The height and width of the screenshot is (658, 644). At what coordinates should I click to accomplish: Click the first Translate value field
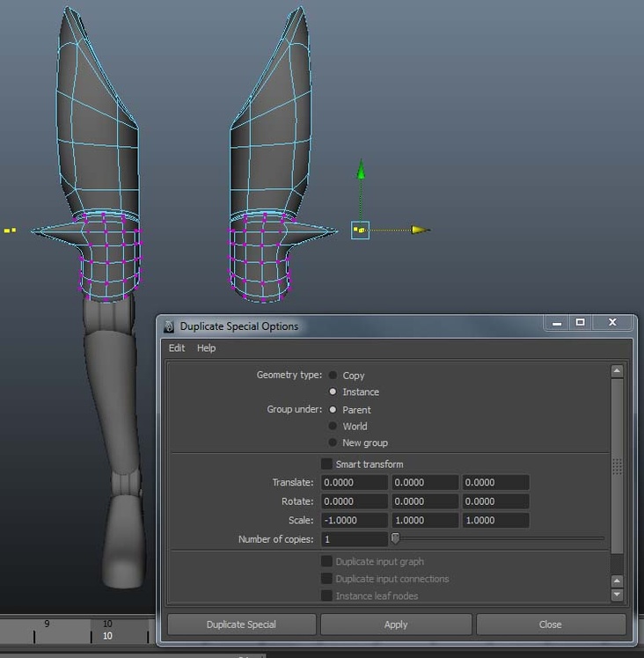354,483
